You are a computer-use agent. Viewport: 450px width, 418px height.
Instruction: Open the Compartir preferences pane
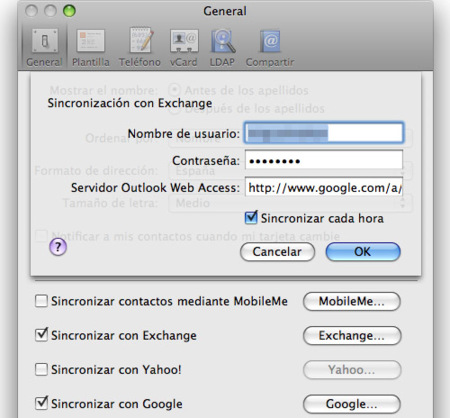(270, 47)
